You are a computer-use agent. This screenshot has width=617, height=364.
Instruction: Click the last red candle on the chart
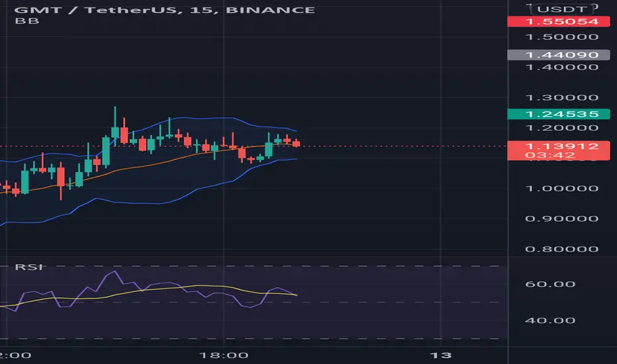point(296,144)
